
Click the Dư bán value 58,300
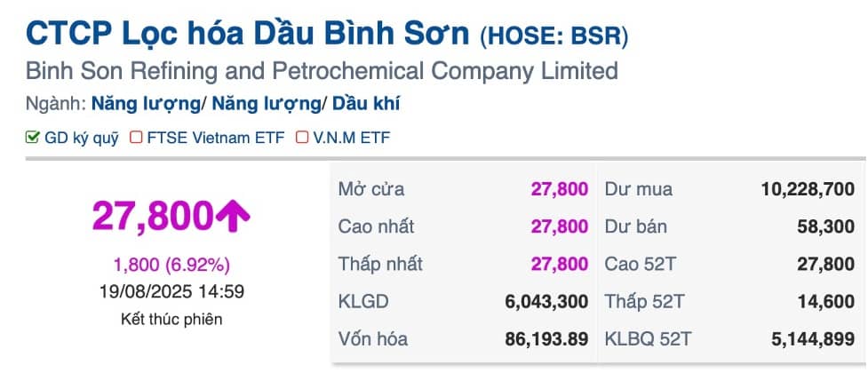(826, 226)
